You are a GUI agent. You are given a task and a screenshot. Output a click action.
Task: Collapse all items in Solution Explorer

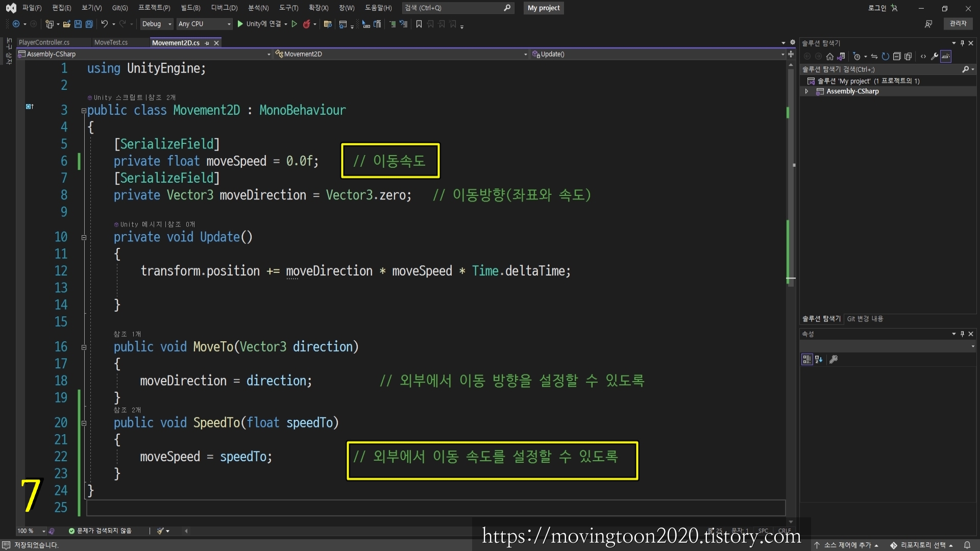point(897,57)
